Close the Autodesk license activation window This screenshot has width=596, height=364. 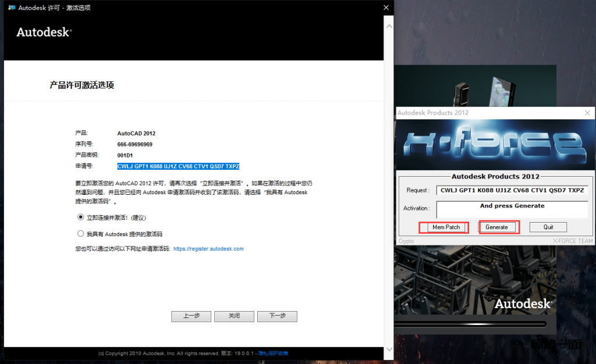[386, 8]
